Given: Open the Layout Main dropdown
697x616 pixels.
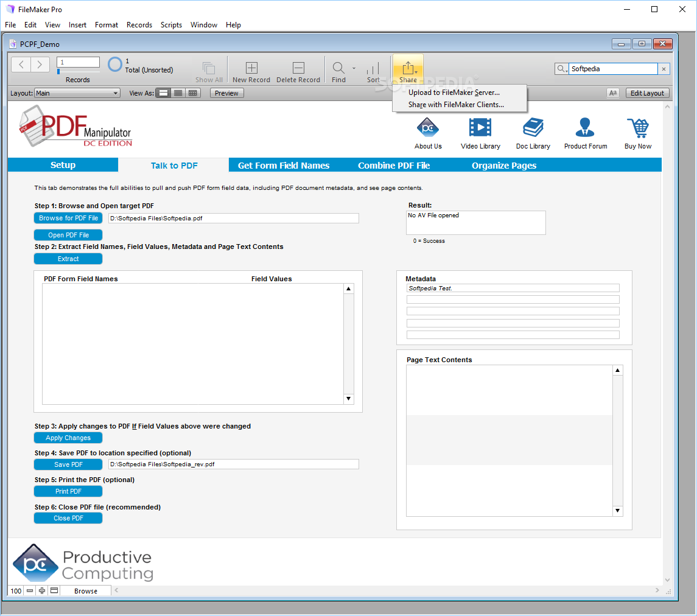Looking at the screenshot, I should pyautogui.click(x=77, y=93).
